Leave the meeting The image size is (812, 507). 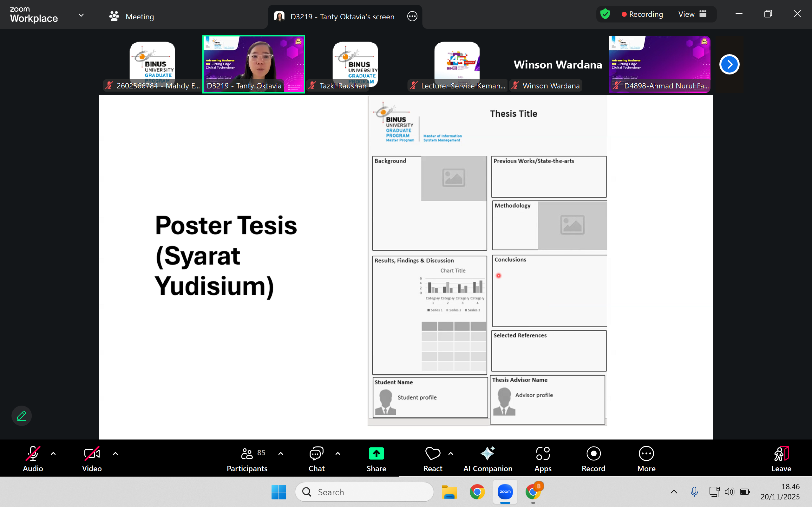tap(781, 459)
